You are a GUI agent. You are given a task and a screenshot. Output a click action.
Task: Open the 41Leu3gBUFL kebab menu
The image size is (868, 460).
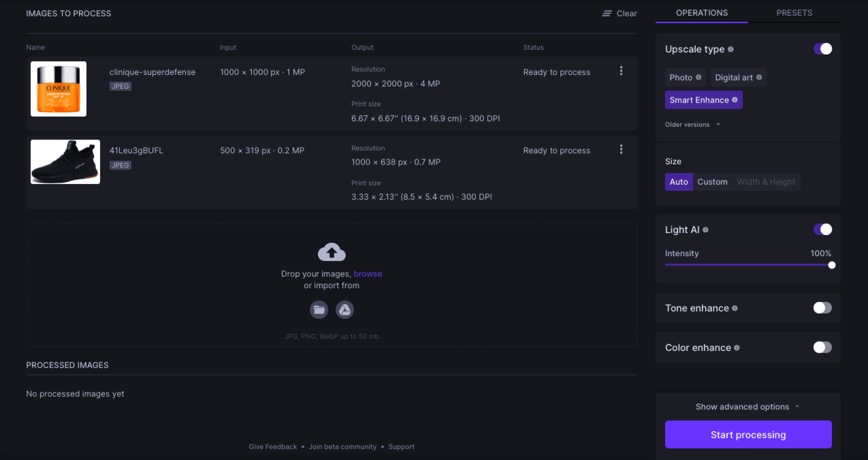[x=621, y=149]
